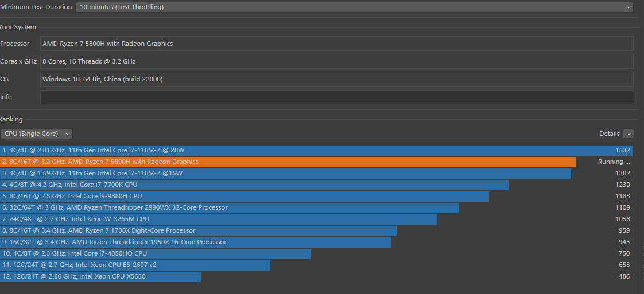Viewport: 644px width, 294px height.
Task: Click the score value 1183
Action: [x=623, y=197]
